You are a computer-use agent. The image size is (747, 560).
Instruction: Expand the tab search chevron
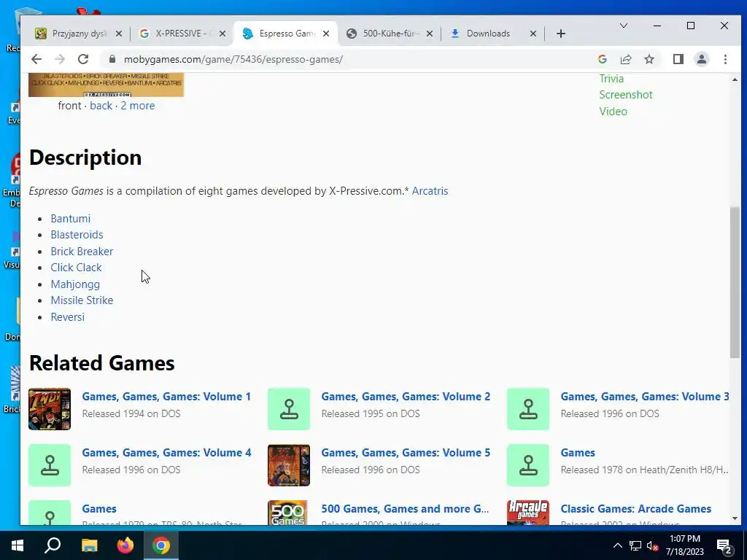point(623,26)
